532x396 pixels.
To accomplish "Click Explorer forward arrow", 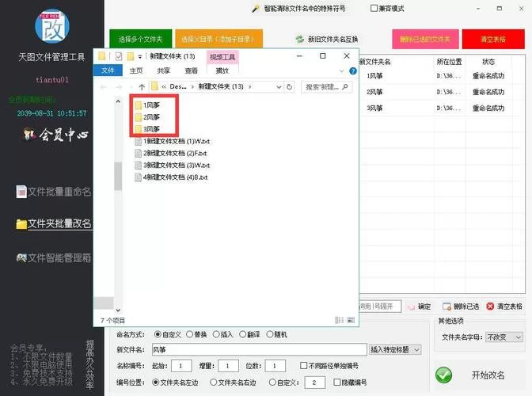I will pos(119,87).
